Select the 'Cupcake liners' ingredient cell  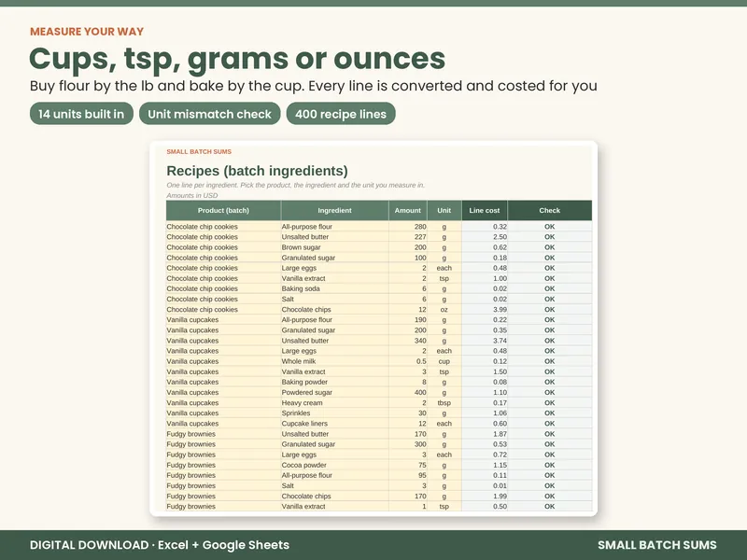[334, 424]
